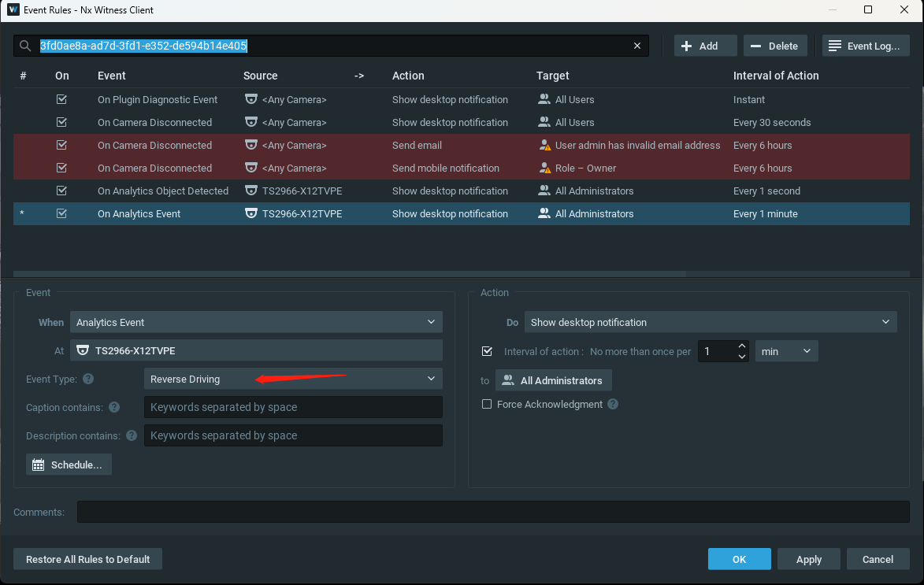Screen dimensions: 924x585
Task: Toggle On checkbox for Analytics Object Detected rule
Action: click(61, 191)
